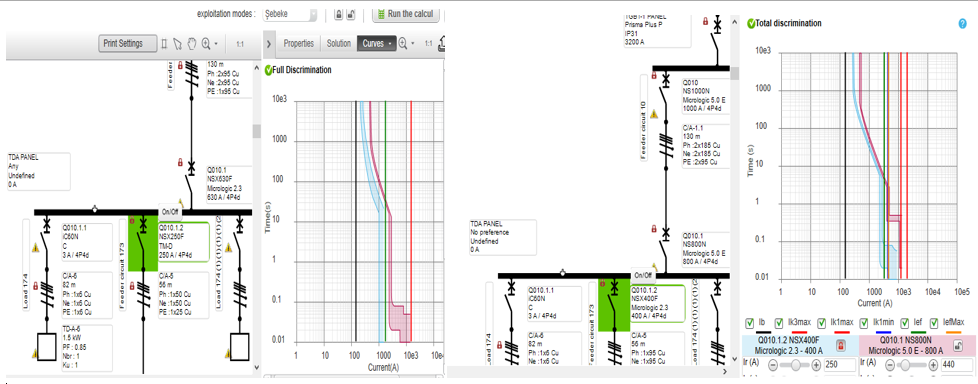
Task: Click the On/Off button on left diagram busbar
Action: coord(170,211)
